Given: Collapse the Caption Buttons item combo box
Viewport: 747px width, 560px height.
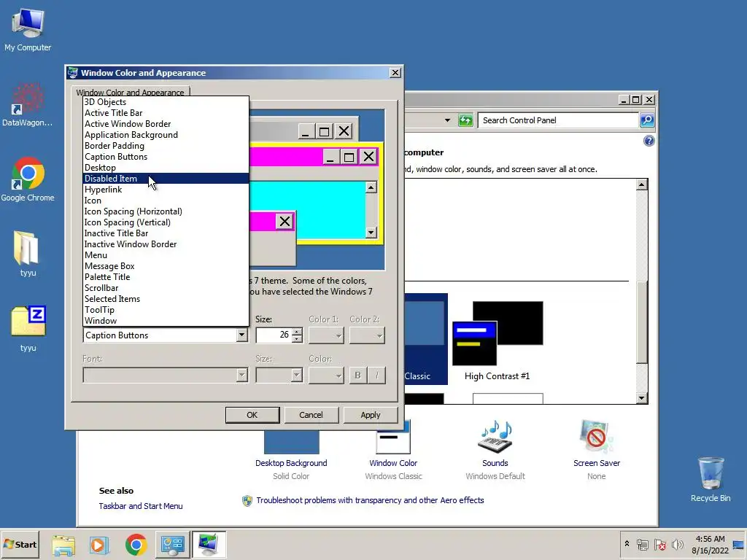Looking at the screenshot, I should click(241, 335).
